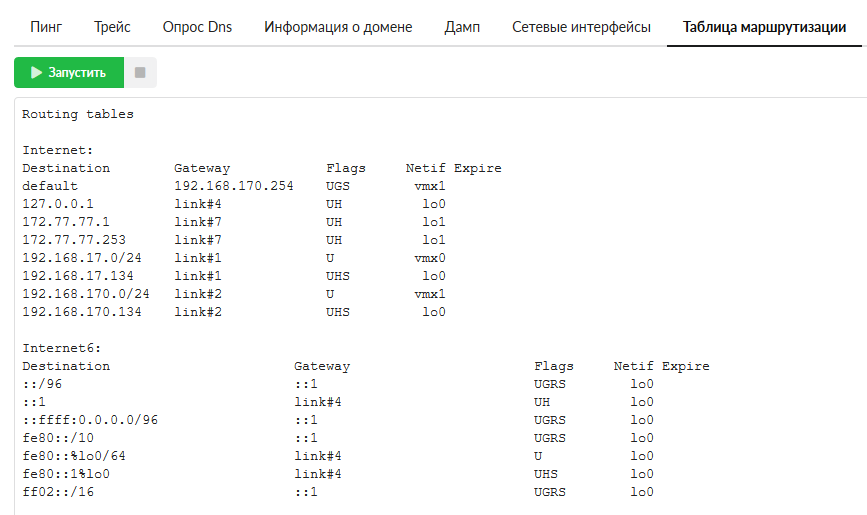This screenshot has width=867, height=515.
Task: Click the ::ffff:0.0.0.0/96 destination entry
Action: [90, 420]
